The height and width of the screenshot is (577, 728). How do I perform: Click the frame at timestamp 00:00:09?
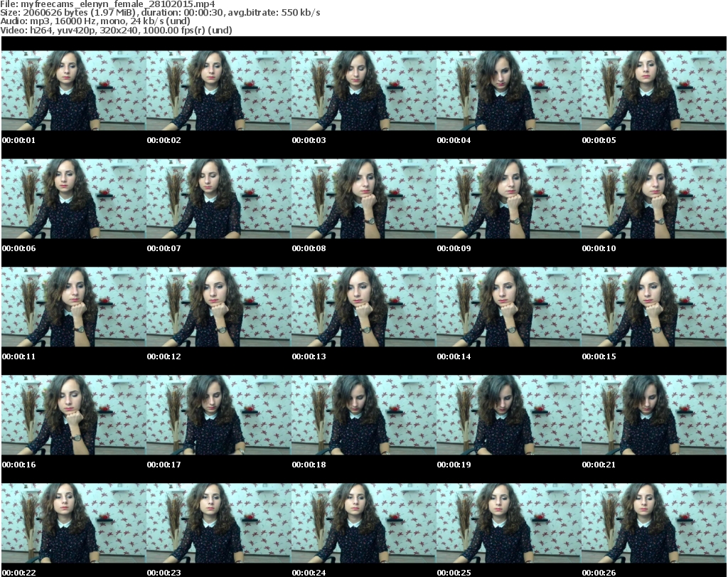pos(509,198)
